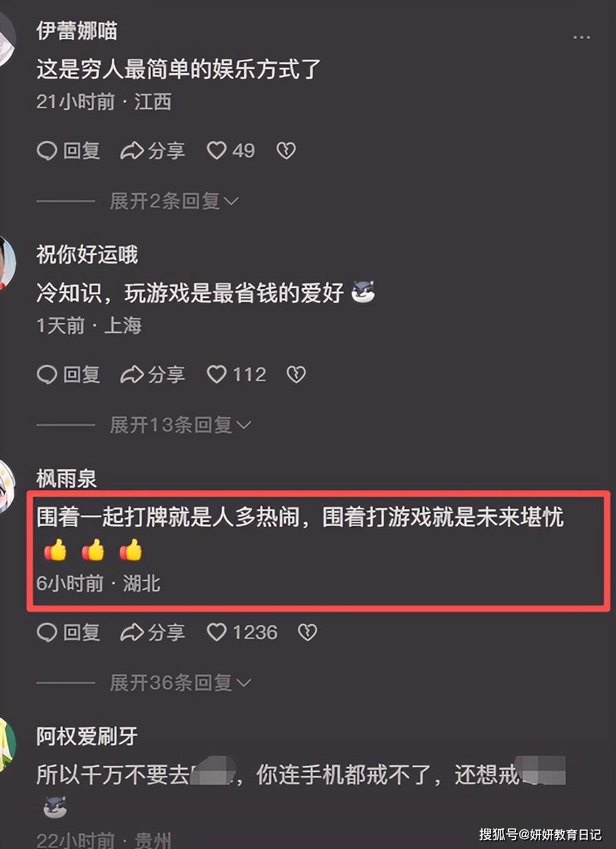Reply to 伊蕾娜喵's comment
616x849 pixels.
point(69,150)
